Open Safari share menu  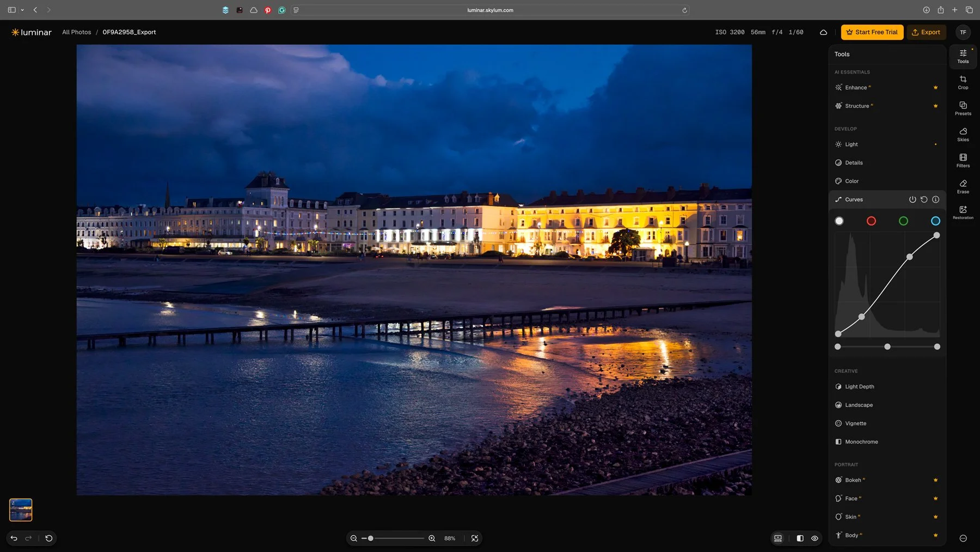[940, 10]
